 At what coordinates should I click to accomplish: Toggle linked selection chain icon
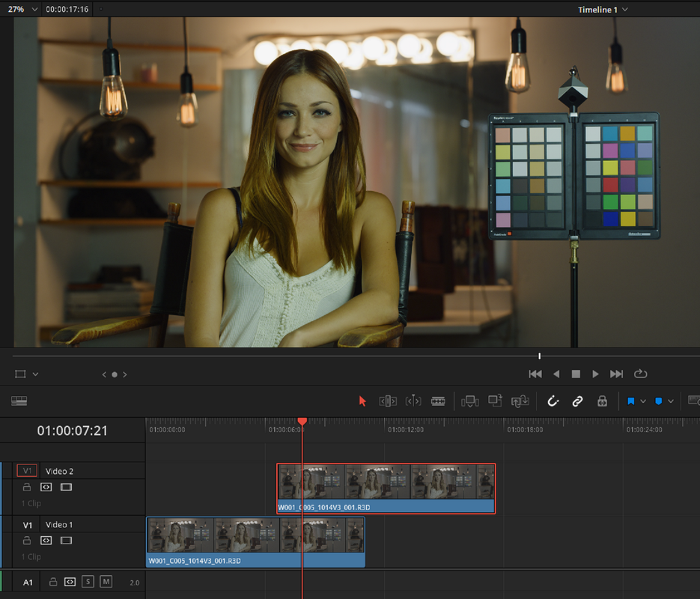[x=577, y=401]
